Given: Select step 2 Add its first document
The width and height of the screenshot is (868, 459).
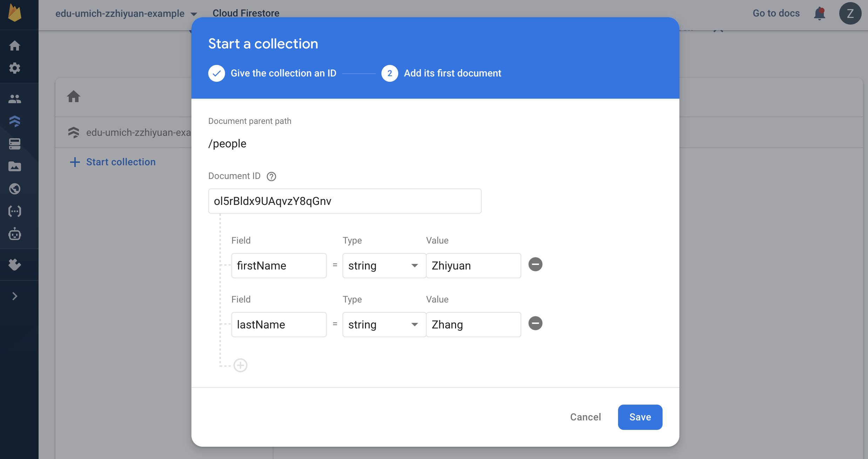Looking at the screenshot, I should (x=441, y=73).
